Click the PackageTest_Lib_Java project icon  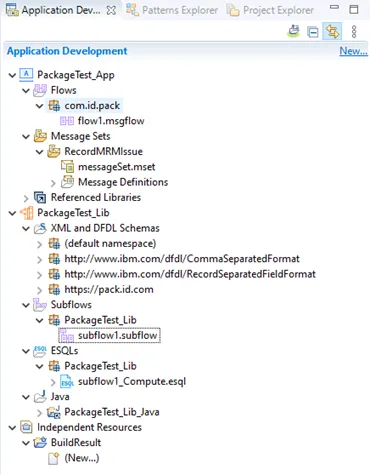(x=54, y=412)
